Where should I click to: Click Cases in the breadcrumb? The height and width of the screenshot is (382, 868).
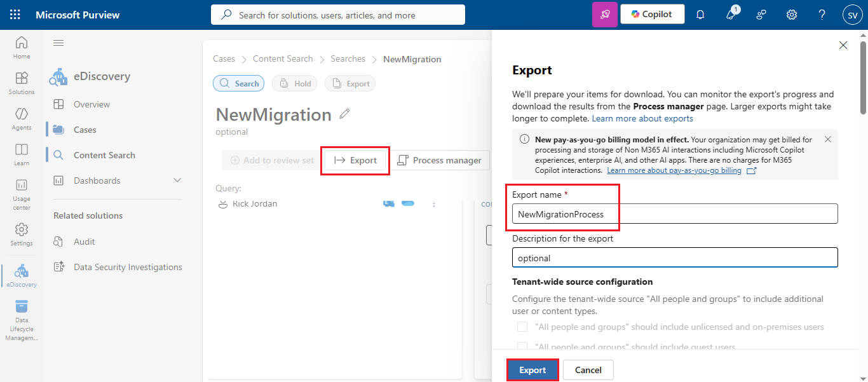224,58
